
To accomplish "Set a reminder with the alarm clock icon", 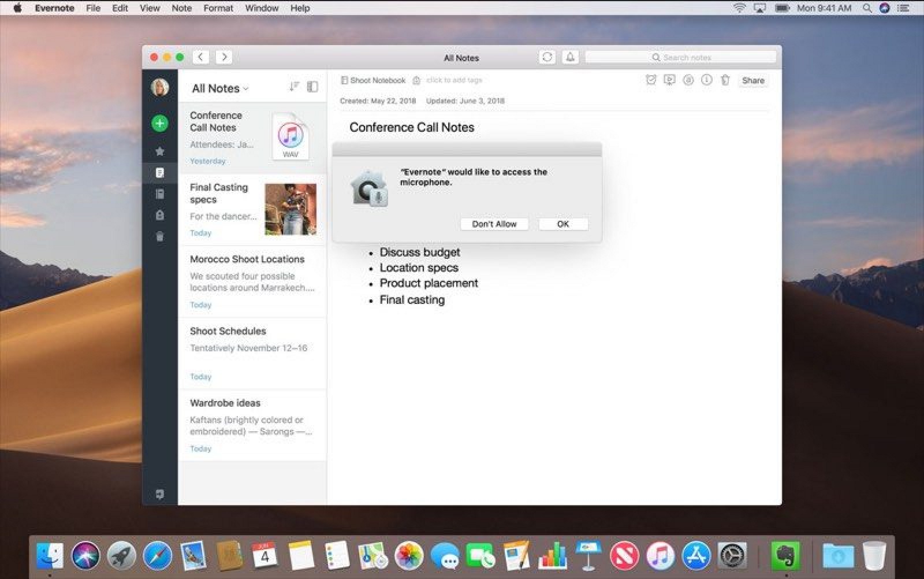I will (651, 80).
